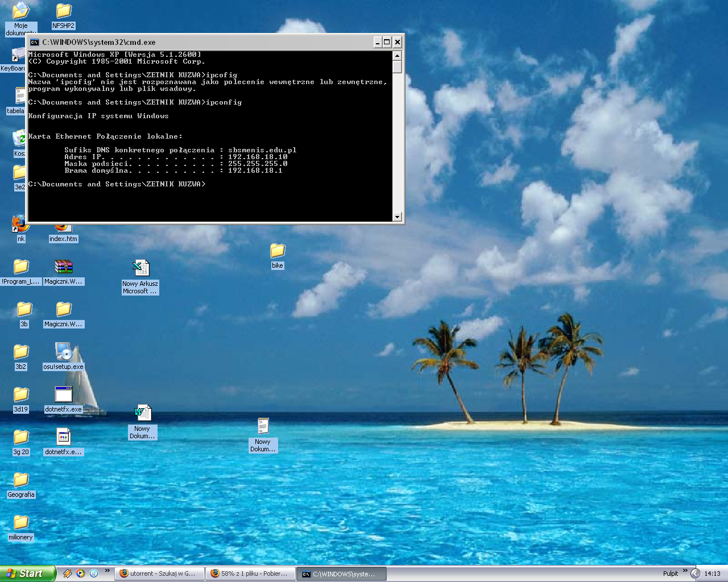Click the Start button
Image resolution: width=728 pixels, height=582 pixels.
tap(27, 573)
